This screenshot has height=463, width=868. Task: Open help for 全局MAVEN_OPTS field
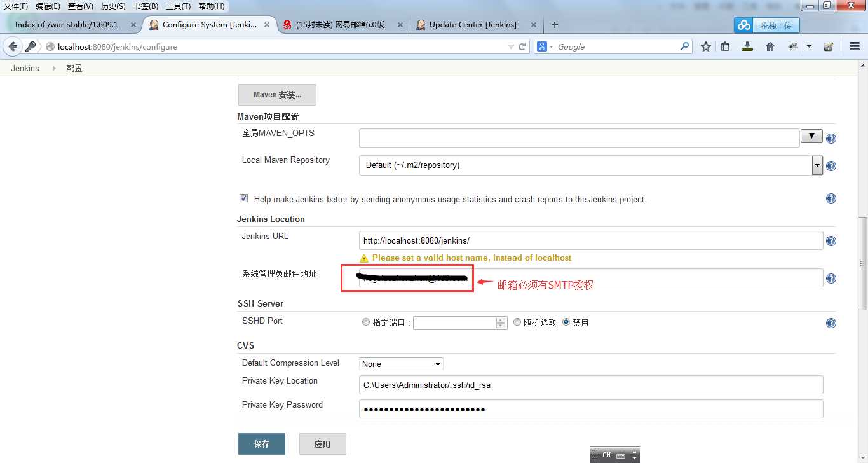click(831, 139)
